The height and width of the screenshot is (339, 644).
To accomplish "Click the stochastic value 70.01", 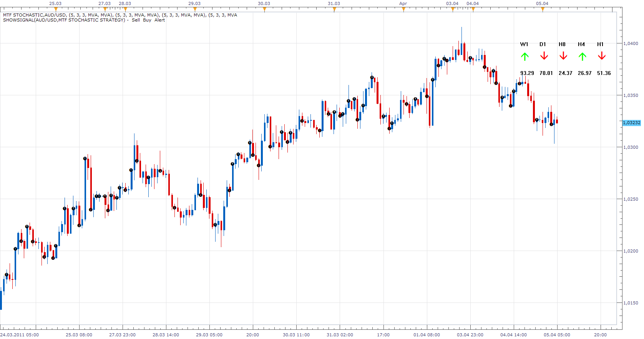I will pos(546,73).
